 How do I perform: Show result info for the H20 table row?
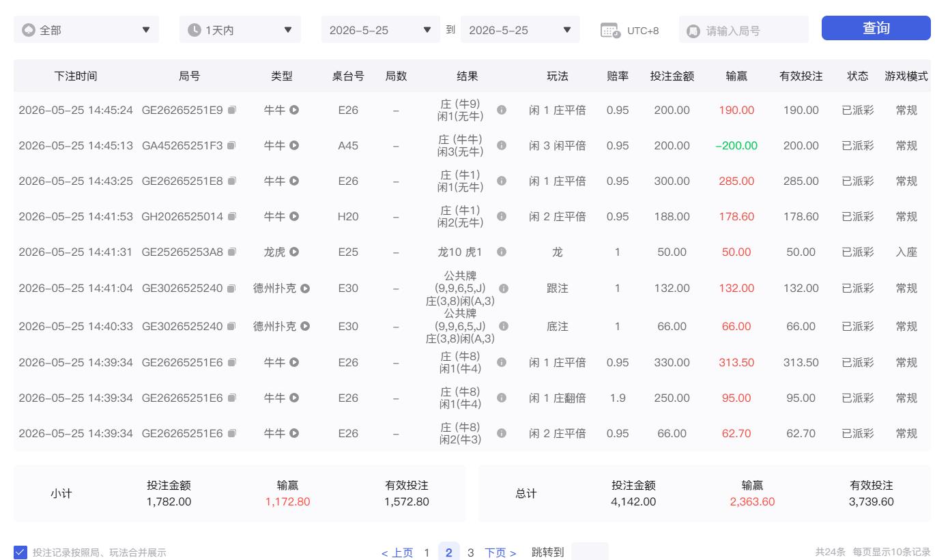502,216
